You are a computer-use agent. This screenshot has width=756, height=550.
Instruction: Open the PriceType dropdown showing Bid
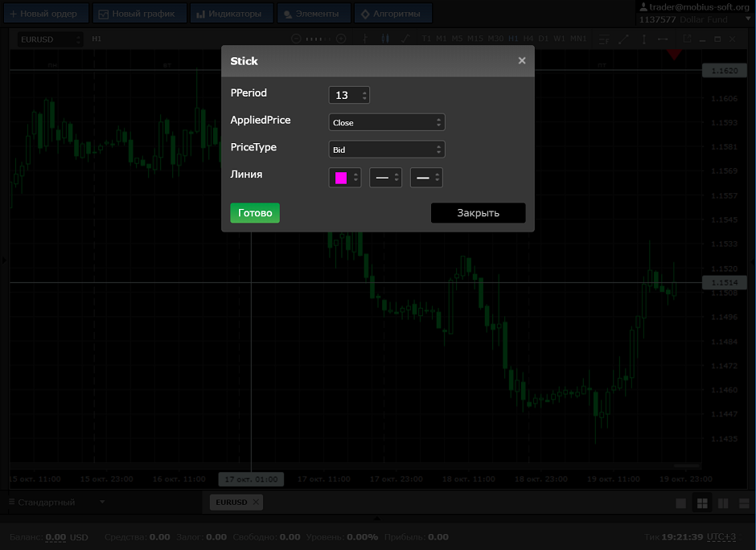(386, 150)
